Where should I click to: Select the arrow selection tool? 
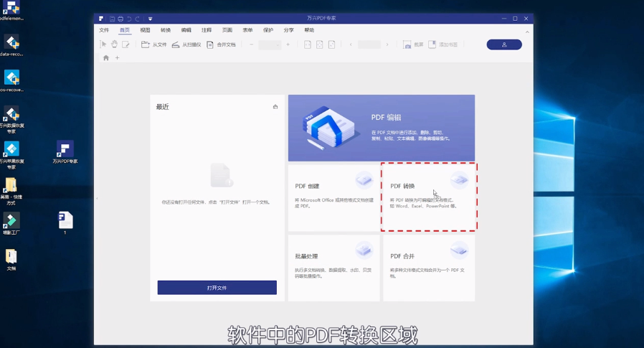click(103, 44)
